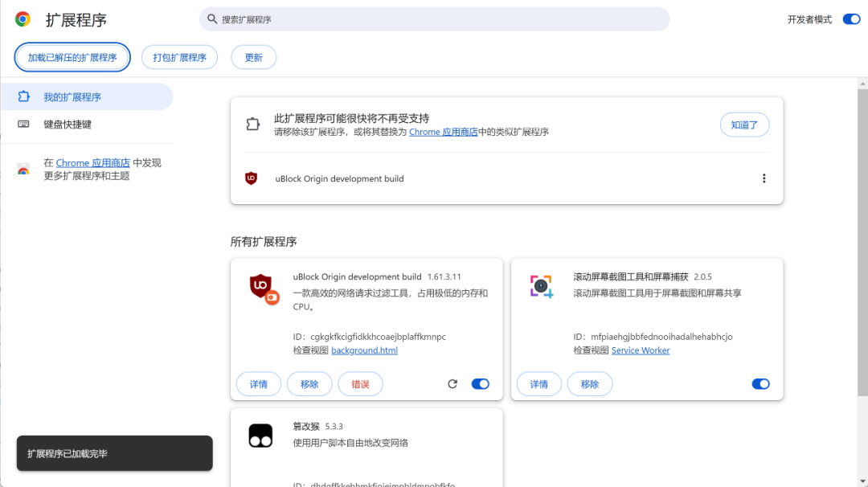
Task: Inspect background.html view
Action: tap(364, 350)
